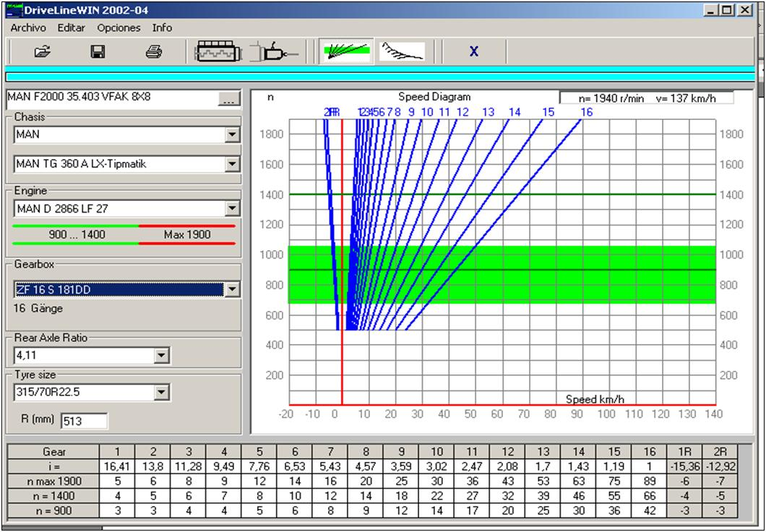The height and width of the screenshot is (532, 766).
Task: Switch to the traction curve diagram icon
Action: (x=403, y=51)
